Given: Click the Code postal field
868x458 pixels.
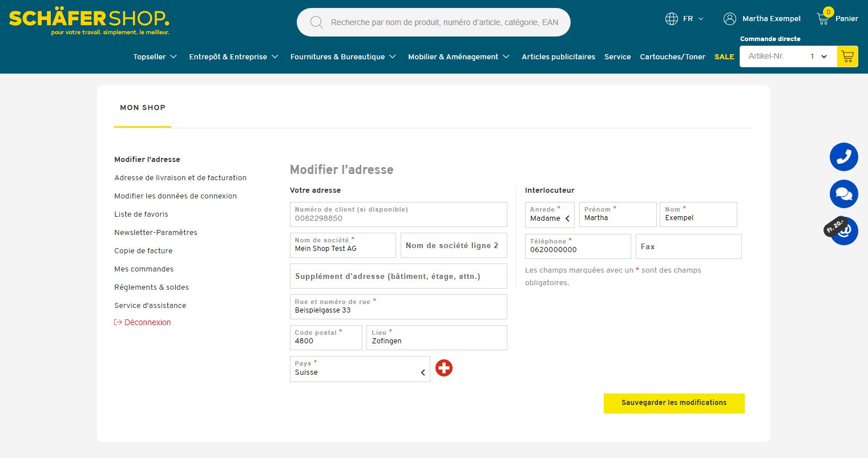Looking at the screenshot, I should (x=326, y=338).
